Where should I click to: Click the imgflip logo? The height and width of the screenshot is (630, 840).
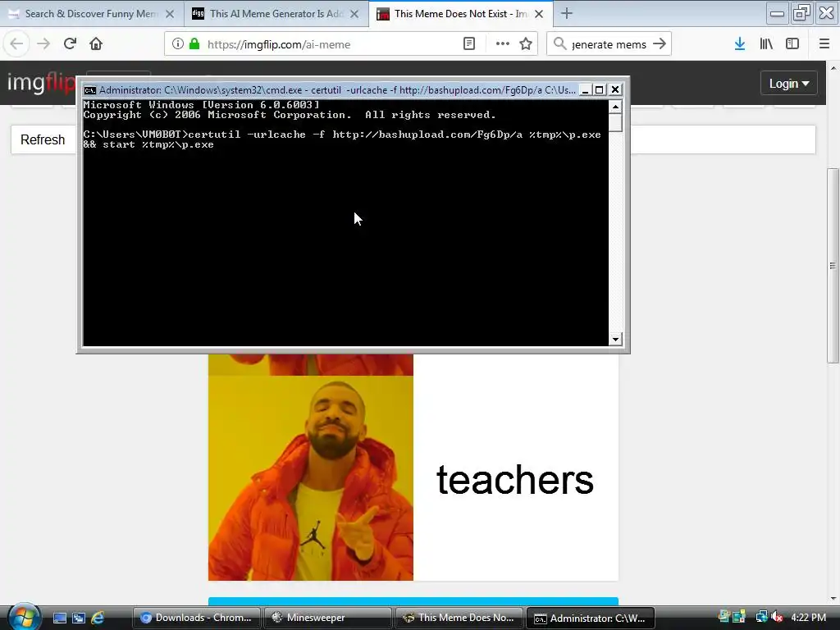click(41, 83)
